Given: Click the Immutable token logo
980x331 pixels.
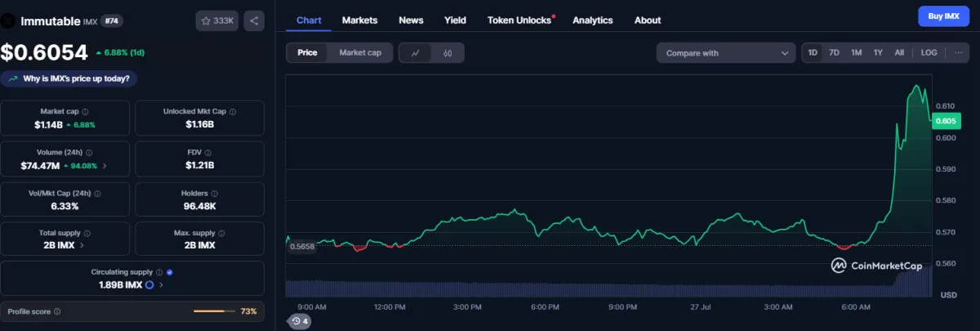Looking at the screenshot, I should pyautogui.click(x=8, y=21).
